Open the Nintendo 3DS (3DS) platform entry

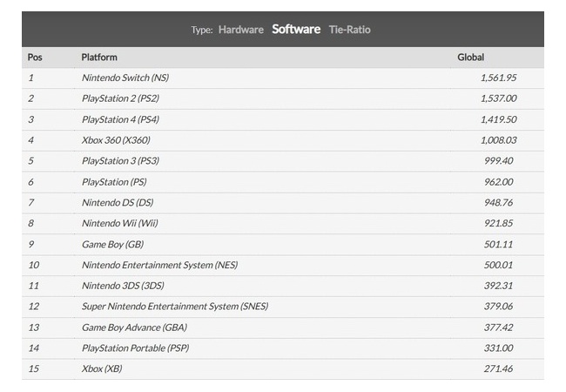(123, 286)
